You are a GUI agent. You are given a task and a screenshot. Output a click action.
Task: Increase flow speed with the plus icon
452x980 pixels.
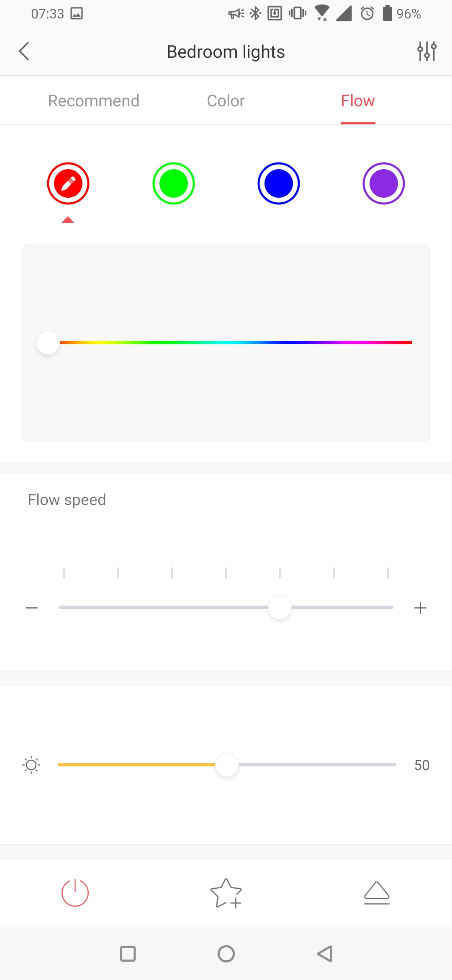(x=420, y=608)
